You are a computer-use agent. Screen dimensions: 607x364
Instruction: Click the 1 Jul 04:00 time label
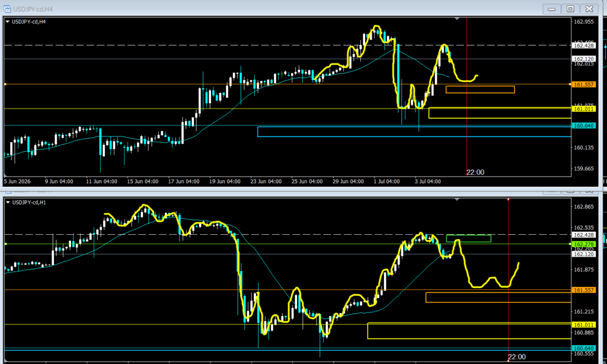pyautogui.click(x=386, y=181)
